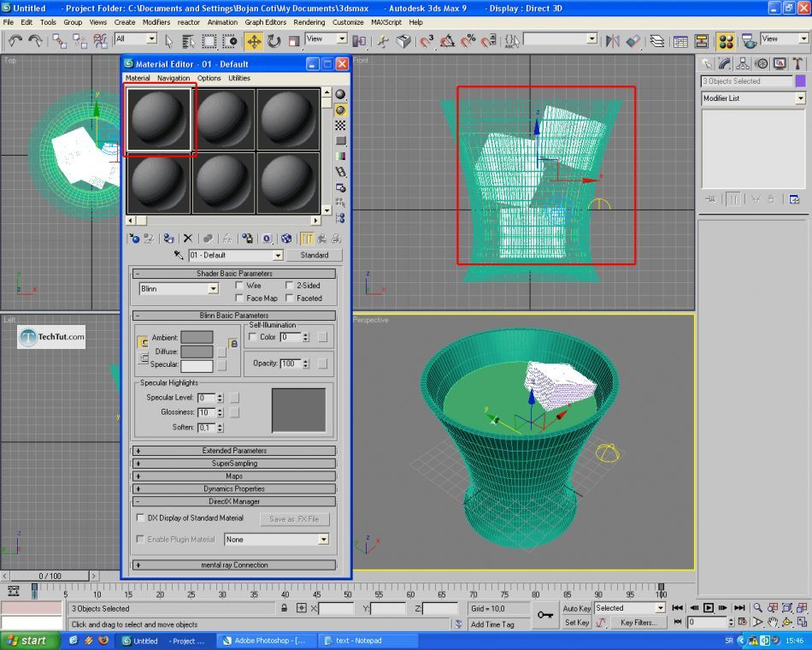Screen dimensions: 812x650
Task: Open Select by Name list tool
Action: pyautogui.click(x=189, y=41)
